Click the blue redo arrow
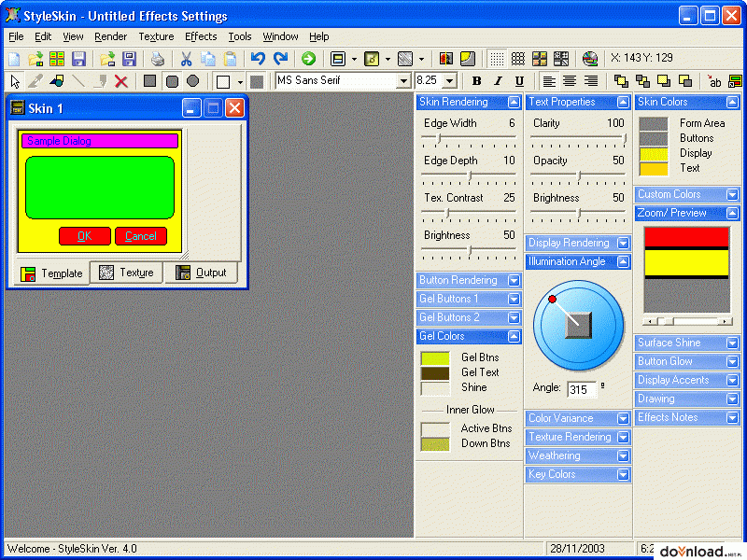This screenshot has height=560, width=747. [x=281, y=59]
